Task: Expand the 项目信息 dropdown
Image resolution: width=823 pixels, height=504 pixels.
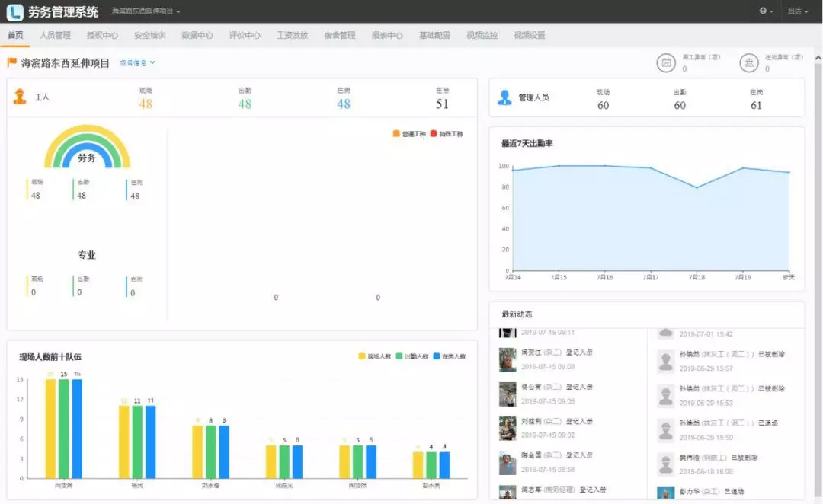Action: (137, 63)
